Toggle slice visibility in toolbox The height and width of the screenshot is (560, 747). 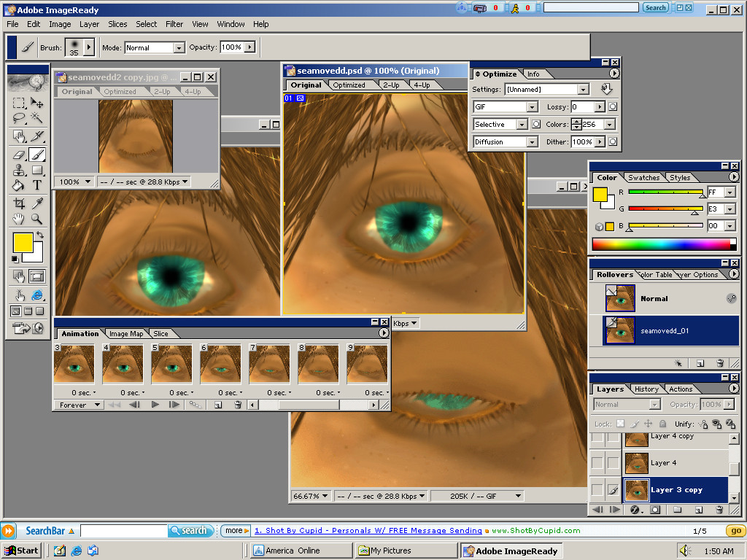pyautogui.click(x=36, y=276)
